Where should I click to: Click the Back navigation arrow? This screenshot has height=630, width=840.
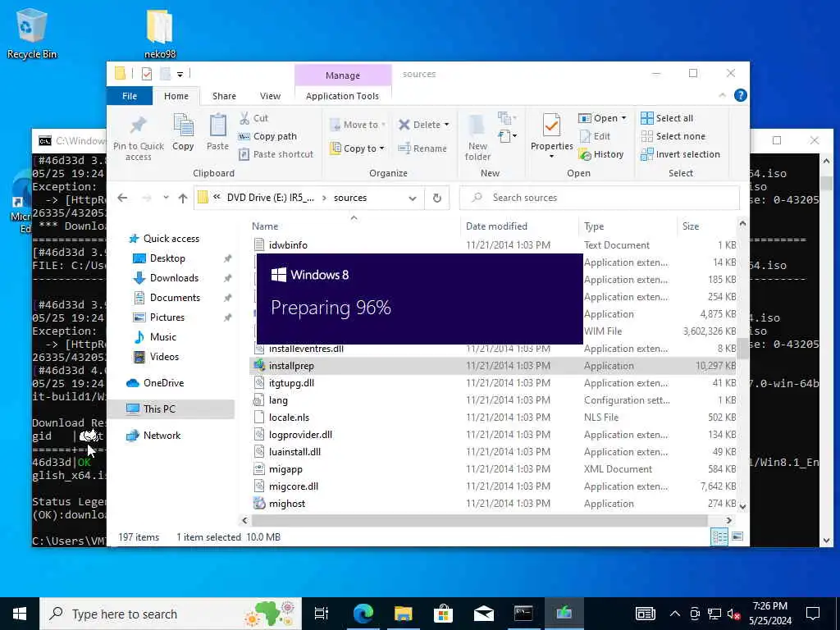[x=123, y=198]
